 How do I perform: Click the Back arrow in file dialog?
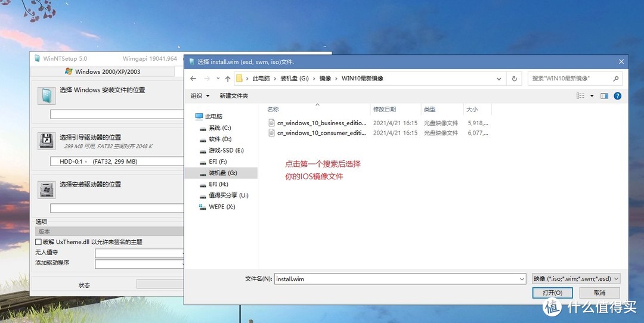(x=193, y=79)
